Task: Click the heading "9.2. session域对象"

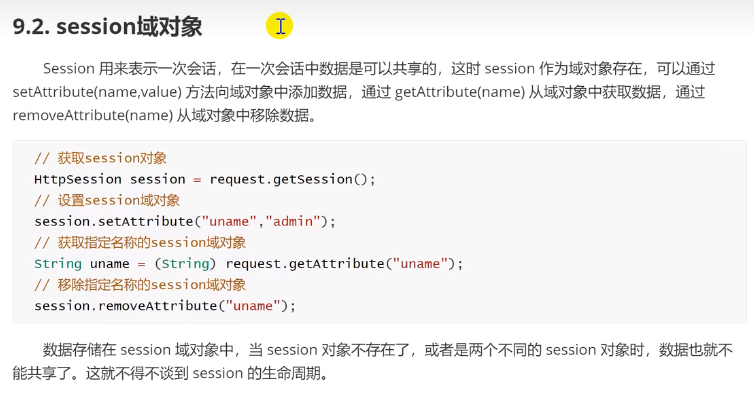Action: 107,26
